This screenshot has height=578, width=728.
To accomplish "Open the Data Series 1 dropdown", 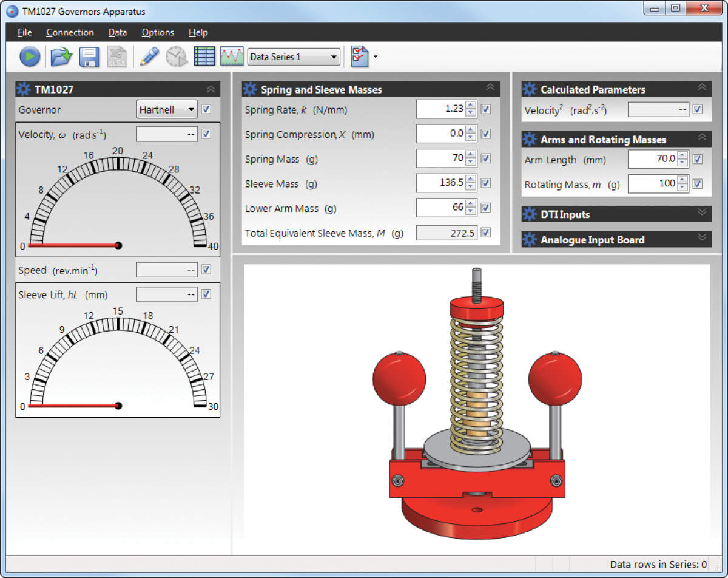I will click(294, 57).
